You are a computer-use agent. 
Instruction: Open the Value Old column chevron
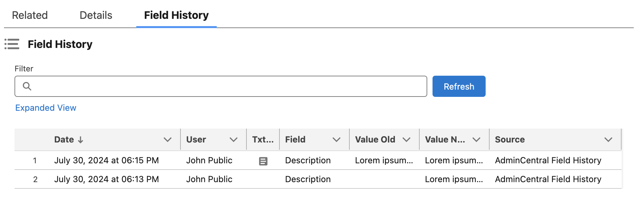[x=406, y=139]
